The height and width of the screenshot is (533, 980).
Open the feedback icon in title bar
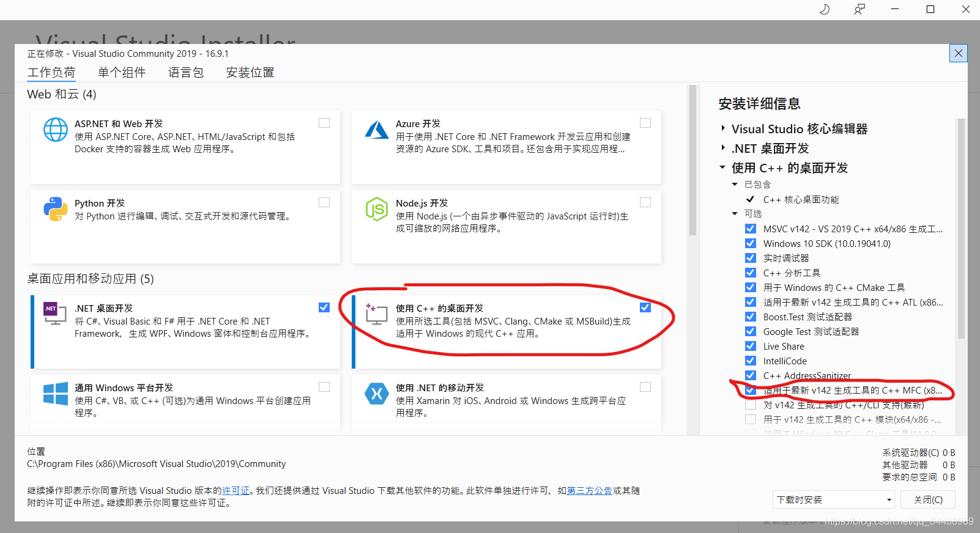click(859, 9)
